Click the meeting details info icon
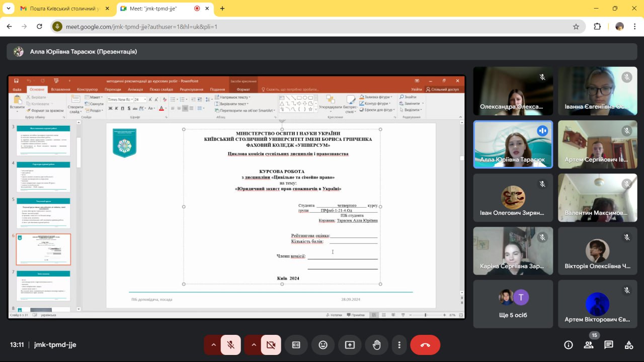Image resolution: width=644 pixels, height=362 pixels. 569,345
